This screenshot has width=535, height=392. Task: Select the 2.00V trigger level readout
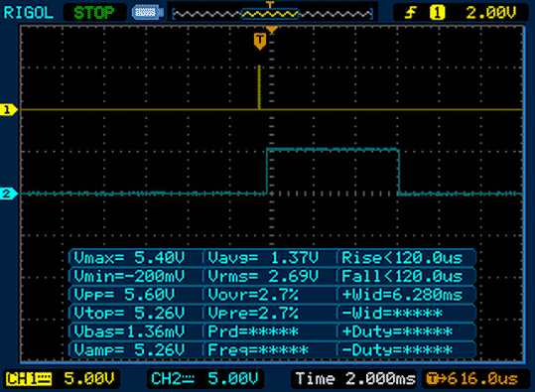tap(491, 13)
